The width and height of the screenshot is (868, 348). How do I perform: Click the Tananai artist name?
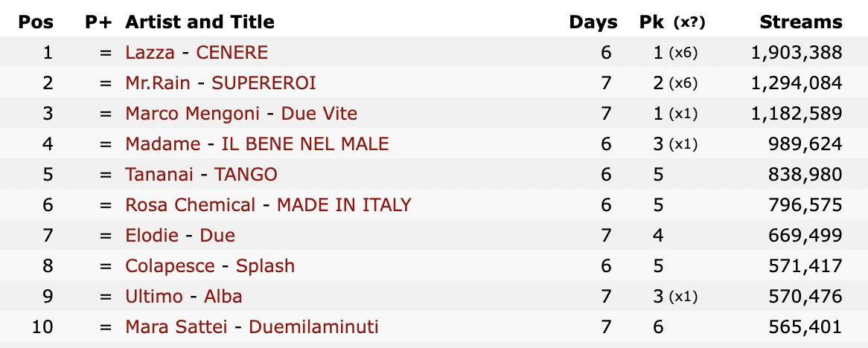coord(159,174)
